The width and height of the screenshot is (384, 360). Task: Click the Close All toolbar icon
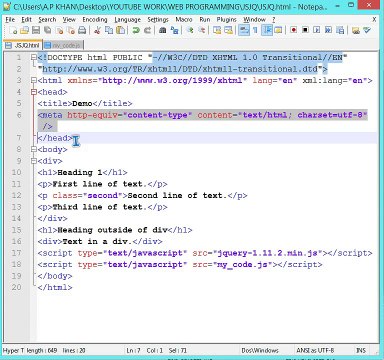(x=71, y=31)
